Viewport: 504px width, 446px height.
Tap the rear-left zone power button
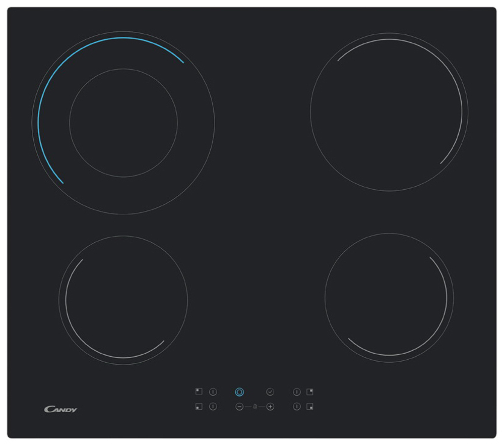213,392
